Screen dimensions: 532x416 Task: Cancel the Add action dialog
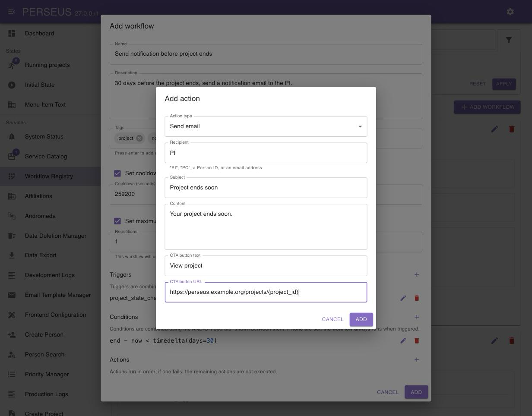coord(332,319)
